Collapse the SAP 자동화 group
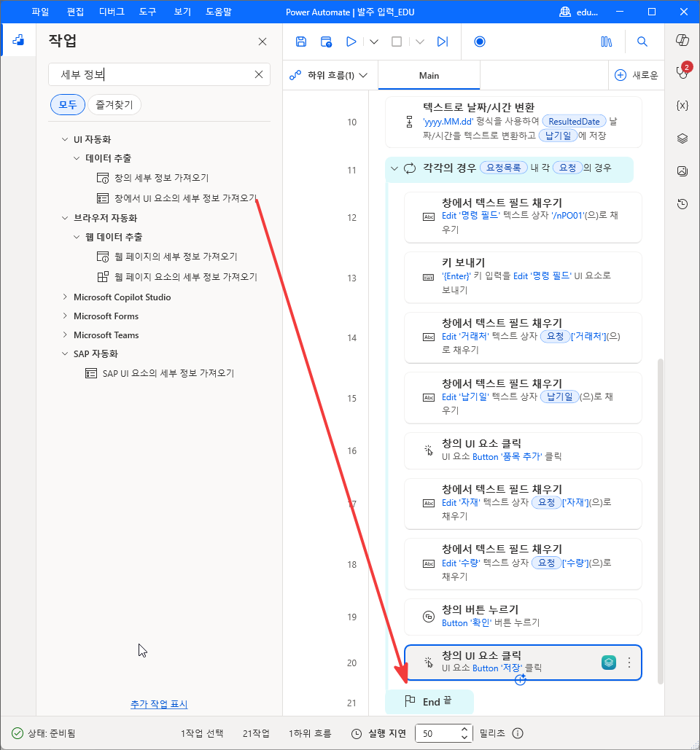The height and width of the screenshot is (750, 700). coord(65,353)
